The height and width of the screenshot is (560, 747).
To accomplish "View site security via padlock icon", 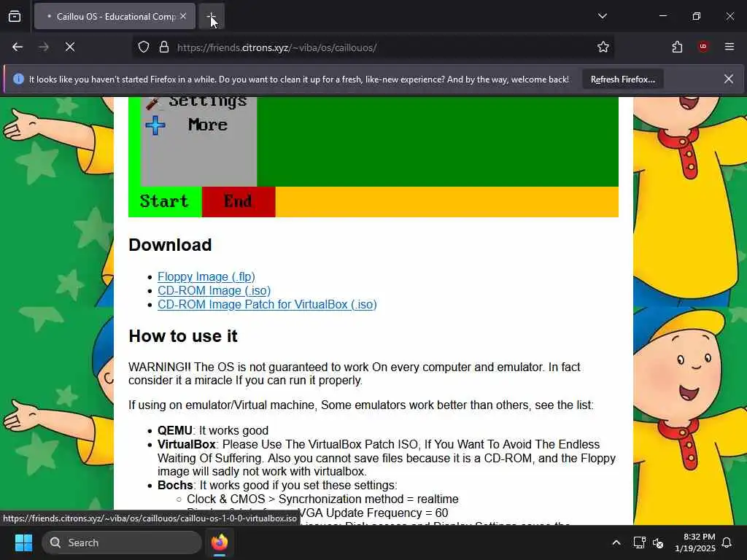I will pos(164,47).
